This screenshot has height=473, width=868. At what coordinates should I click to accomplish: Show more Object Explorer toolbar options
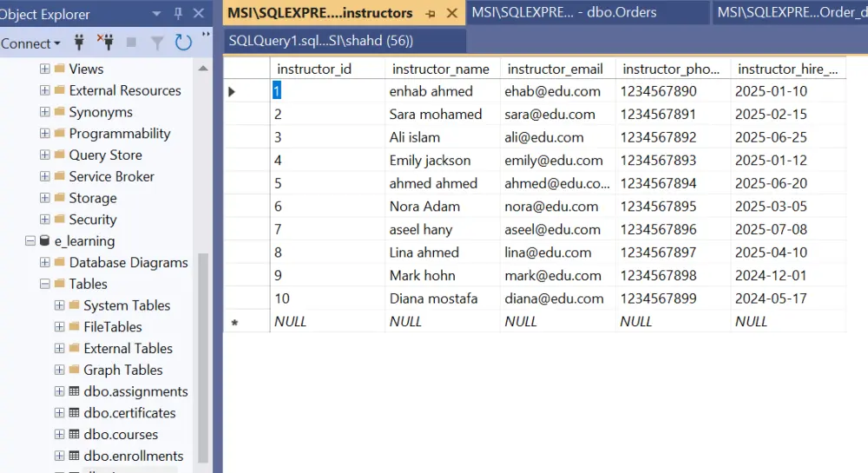pyautogui.click(x=206, y=35)
